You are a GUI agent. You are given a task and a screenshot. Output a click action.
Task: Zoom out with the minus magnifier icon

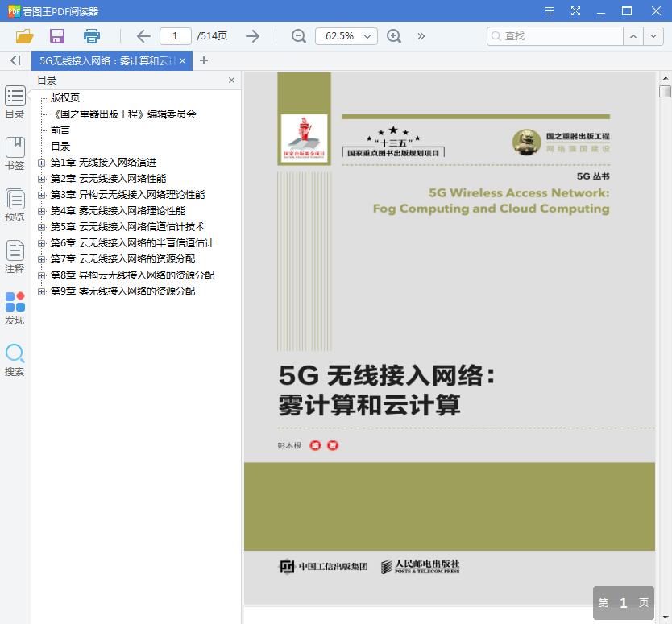(299, 36)
